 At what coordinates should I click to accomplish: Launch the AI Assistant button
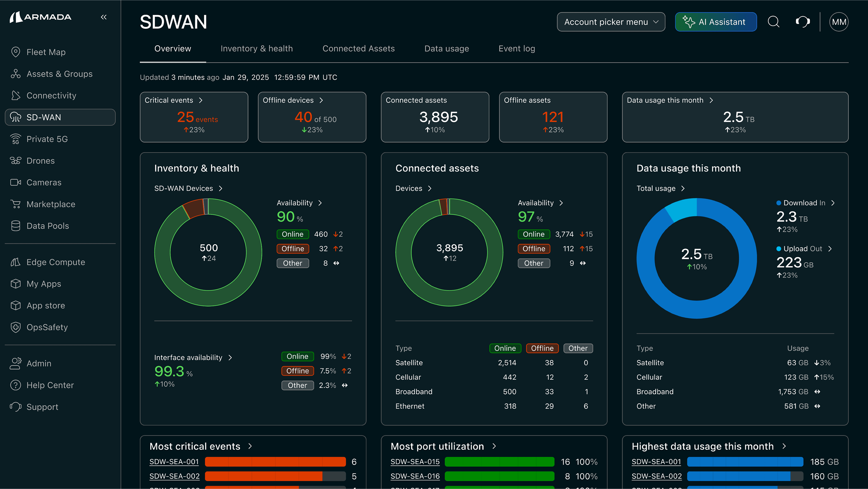pos(716,22)
